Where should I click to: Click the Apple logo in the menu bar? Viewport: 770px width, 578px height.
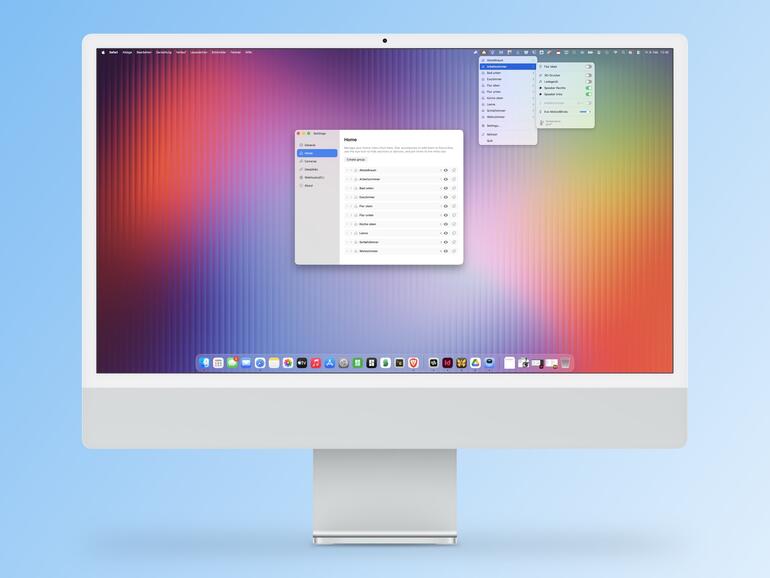[x=103, y=52]
